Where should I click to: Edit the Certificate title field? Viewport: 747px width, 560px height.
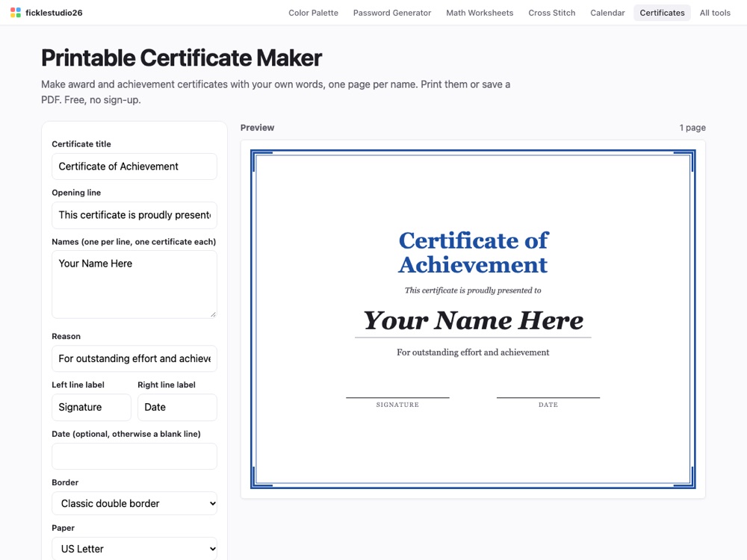click(x=134, y=167)
